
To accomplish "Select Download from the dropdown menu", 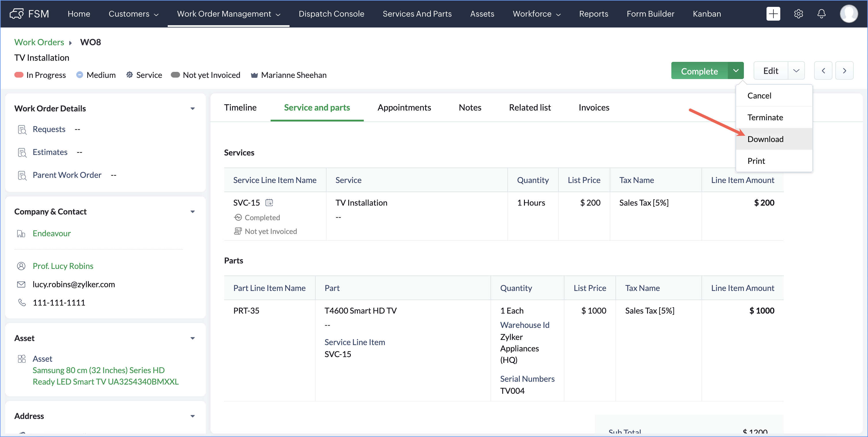I will click(x=765, y=139).
